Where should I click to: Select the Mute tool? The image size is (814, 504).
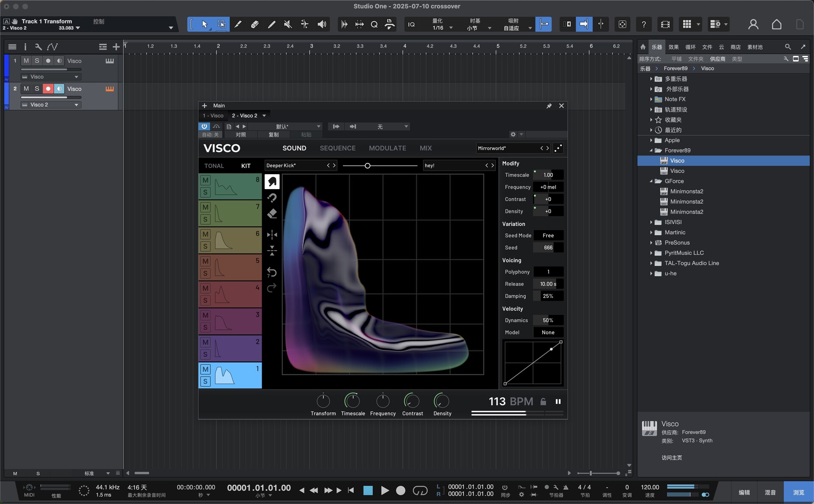[288, 24]
